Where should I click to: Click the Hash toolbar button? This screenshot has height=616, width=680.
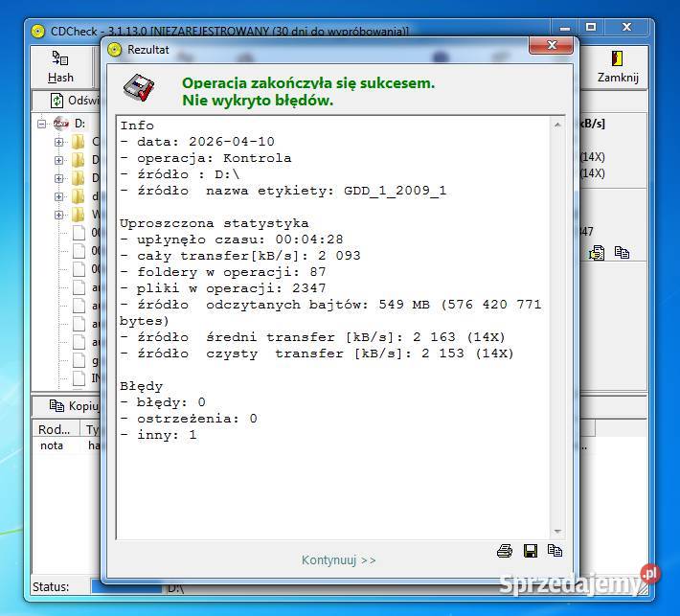pos(60,67)
